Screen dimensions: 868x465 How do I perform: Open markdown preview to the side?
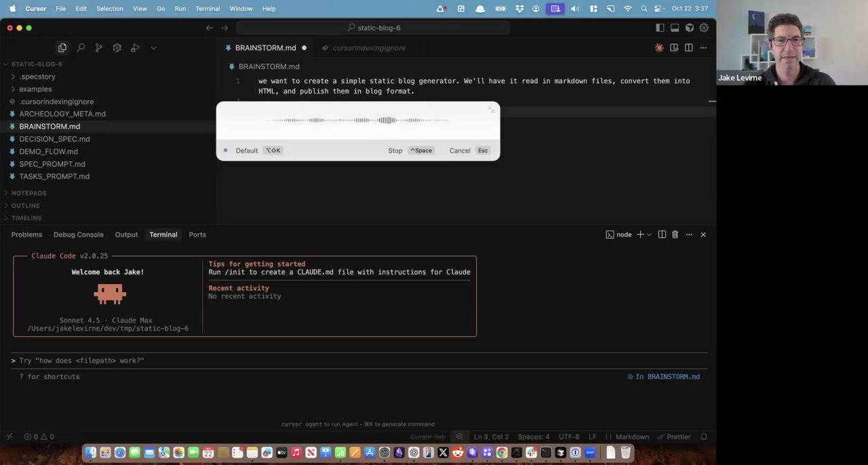674,47
